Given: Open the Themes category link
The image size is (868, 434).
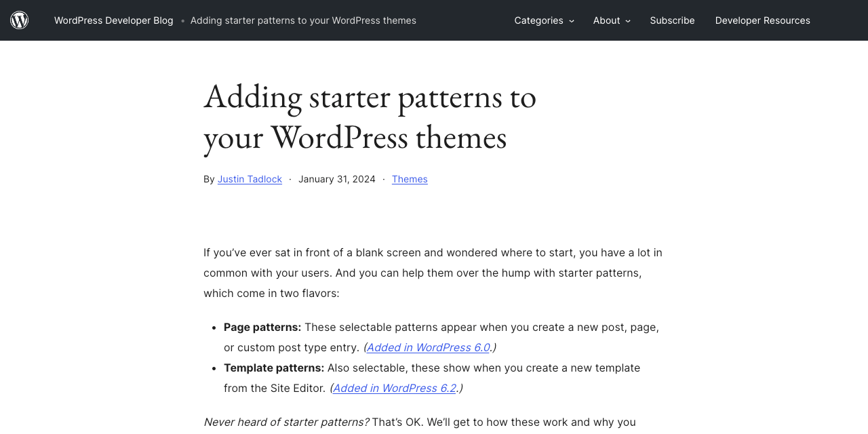Looking at the screenshot, I should coord(410,179).
